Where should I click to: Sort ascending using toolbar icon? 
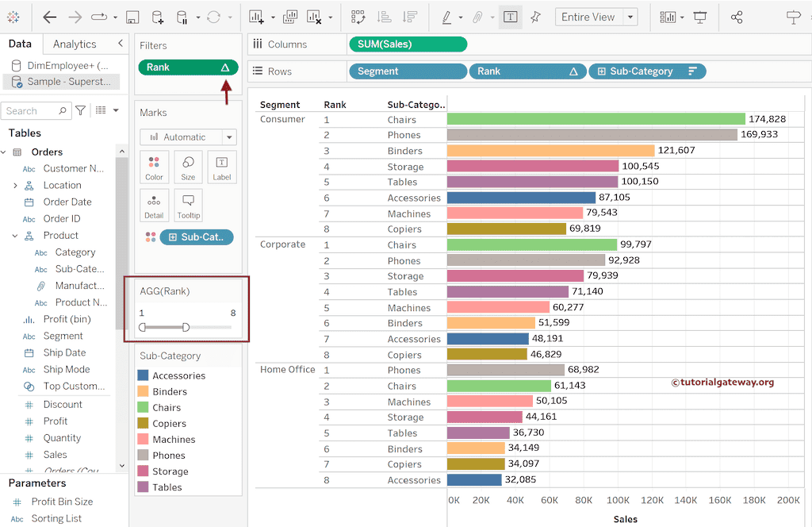click(x=384, y=17)
